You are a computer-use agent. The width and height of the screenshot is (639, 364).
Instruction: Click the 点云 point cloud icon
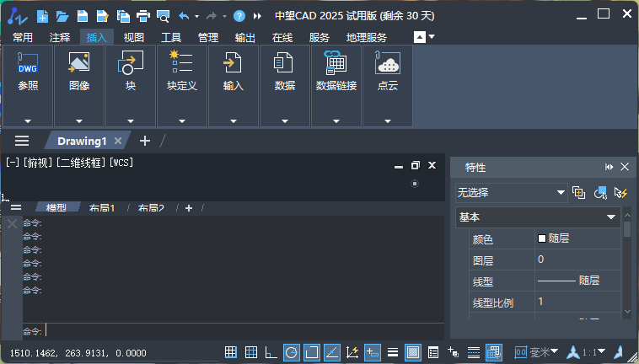tap(387, 63)
